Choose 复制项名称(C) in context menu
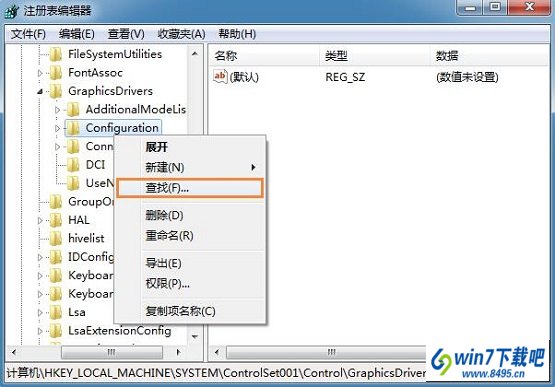 (x=191, y=311)
